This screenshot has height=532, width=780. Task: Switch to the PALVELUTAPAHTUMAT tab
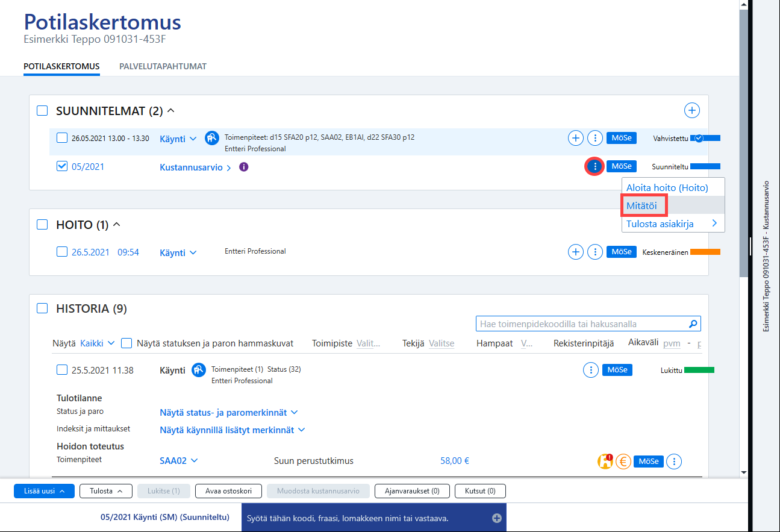(163, 66)
